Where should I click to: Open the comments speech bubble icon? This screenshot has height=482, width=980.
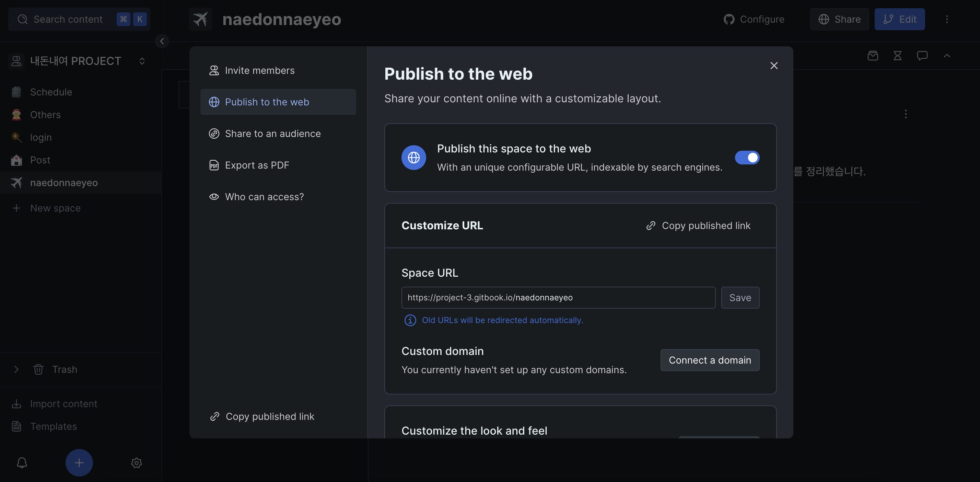(922, 56)
